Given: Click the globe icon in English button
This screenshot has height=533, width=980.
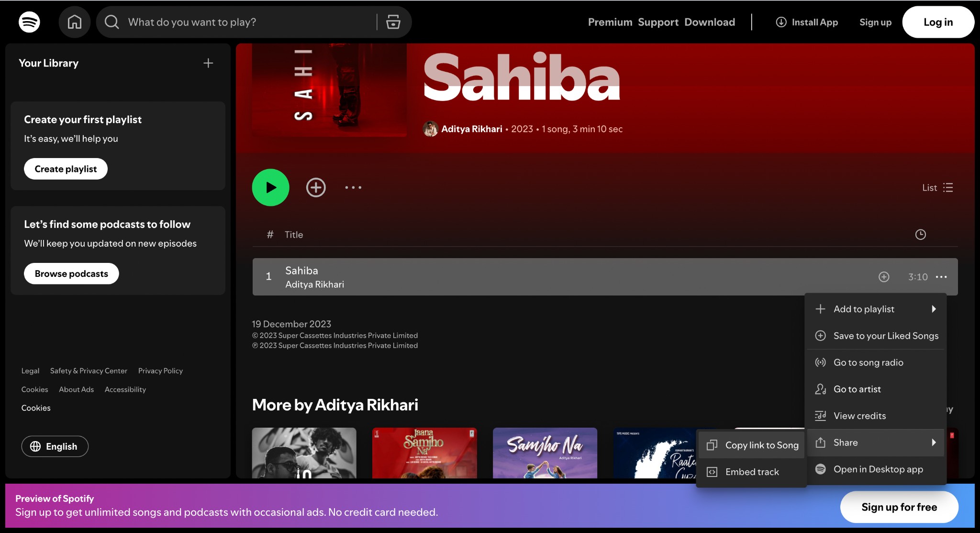Looking at the screenshot, I should (35, 446).
